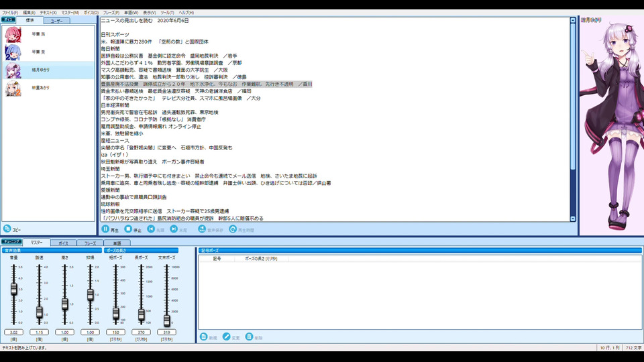Click the text editor scroll-down arrow
This screenshot has width=644, height=362.
[573, 219]
